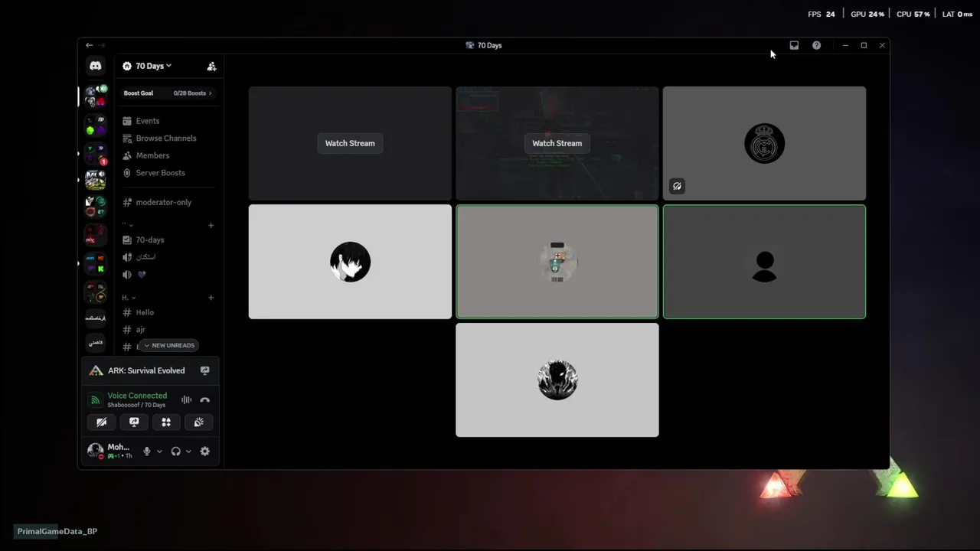Open server folder containing green K icon
This screenshot has width=980, height=551.
[x=96, y=264]
